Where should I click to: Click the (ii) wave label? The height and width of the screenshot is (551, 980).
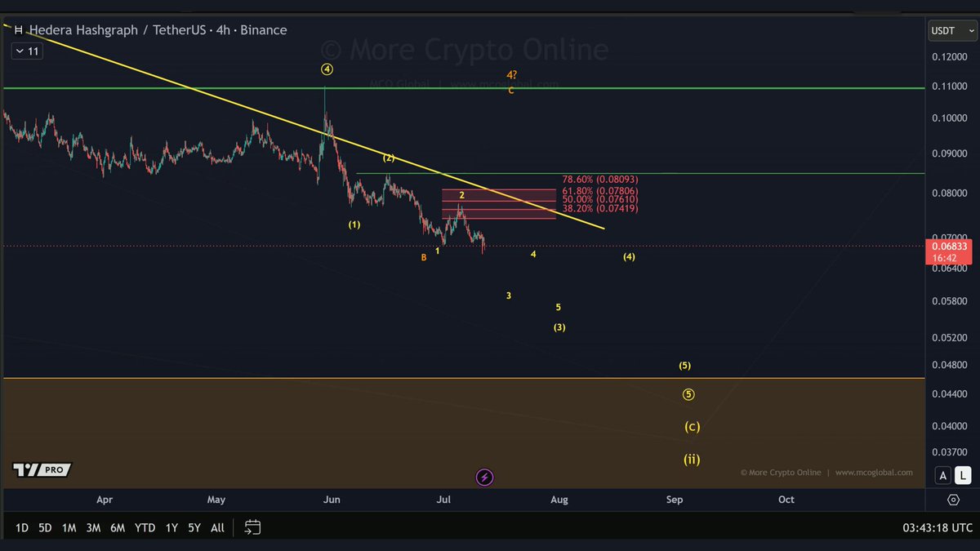[692, 460]
